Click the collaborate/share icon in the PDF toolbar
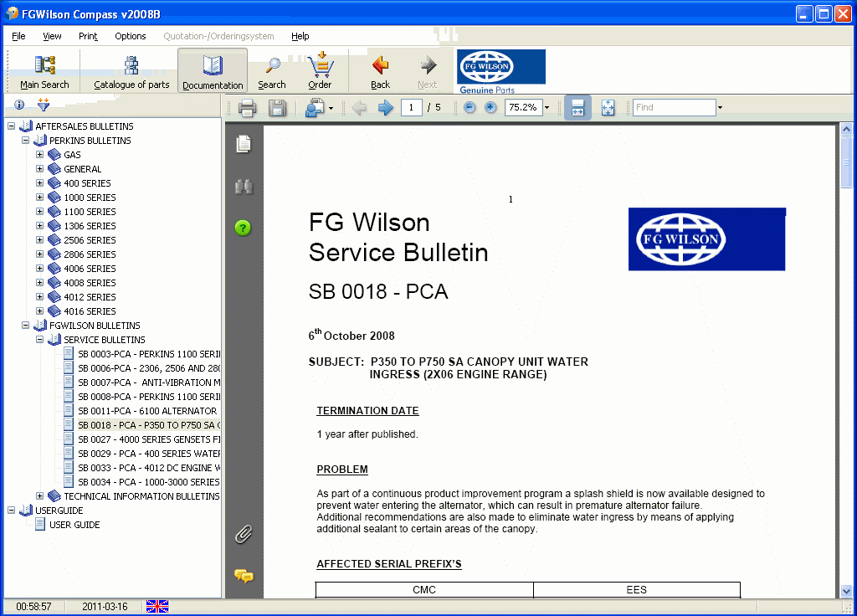857x616 pixels. [x=315, y=108]
